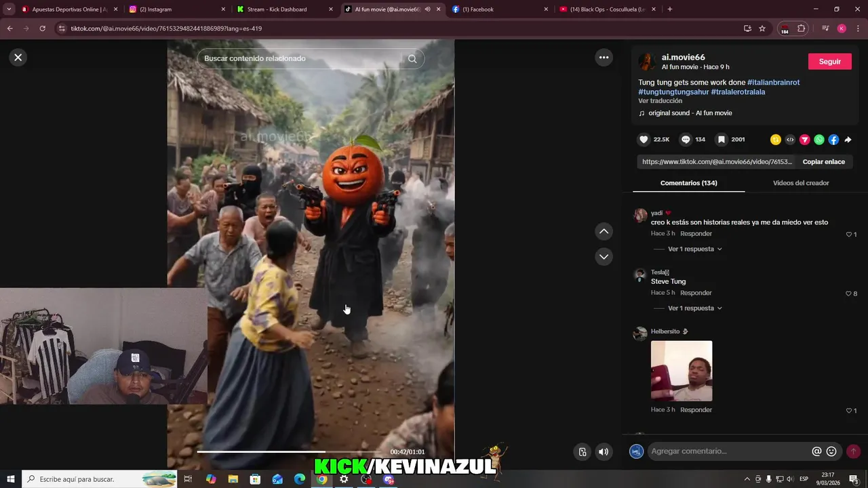This screenshot has height=488, width=868.
Task: Open the ai.movie66 profile name
Action: (x=684, y=58)
